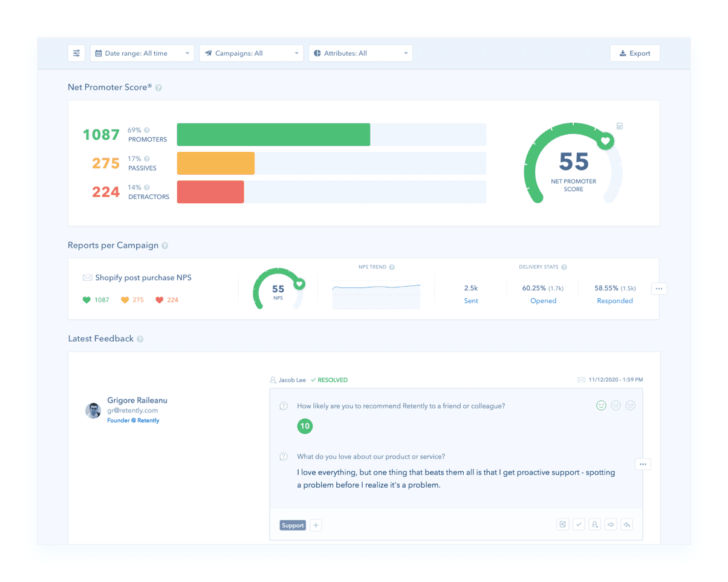
Task: Open Grigore Raileanu's customer profile name
Action: [x=137, y=401]
